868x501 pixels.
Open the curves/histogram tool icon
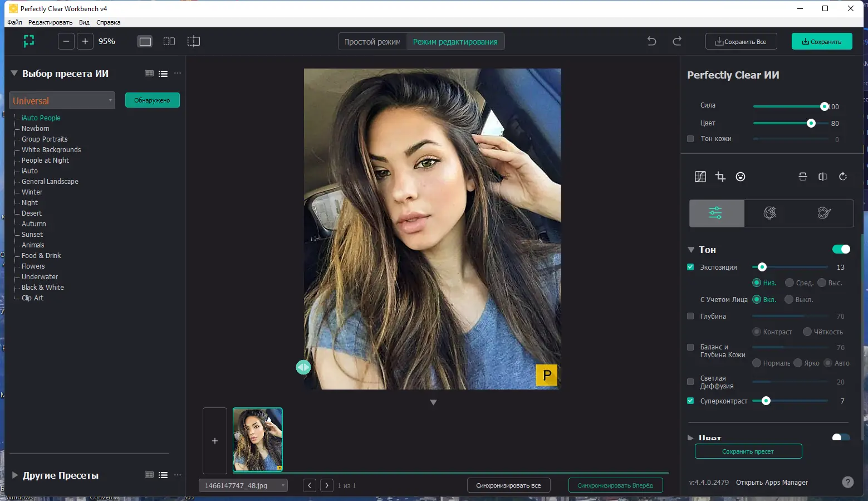pyautogui.click(x=700, y=177)
